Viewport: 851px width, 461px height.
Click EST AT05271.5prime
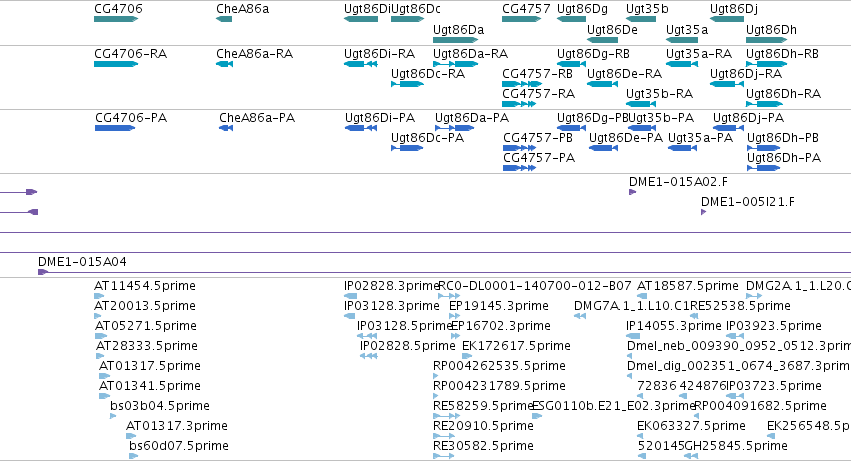click(x=101, y=336)
